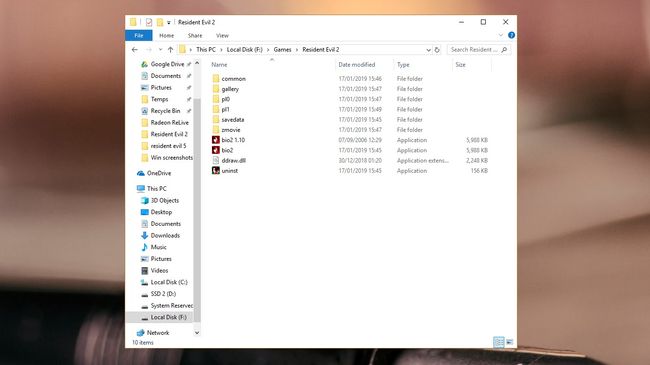The image size is (650, 365).
Task: Open Google Drive in Quick access
Action: pyautogui.click(x=167, y=64)
